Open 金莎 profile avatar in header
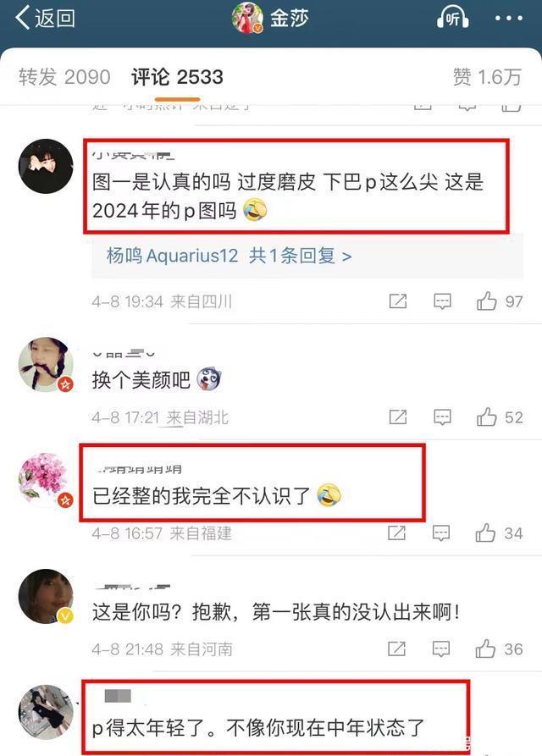Viewport: 542px width, 756px height. (x=247, y=18)
